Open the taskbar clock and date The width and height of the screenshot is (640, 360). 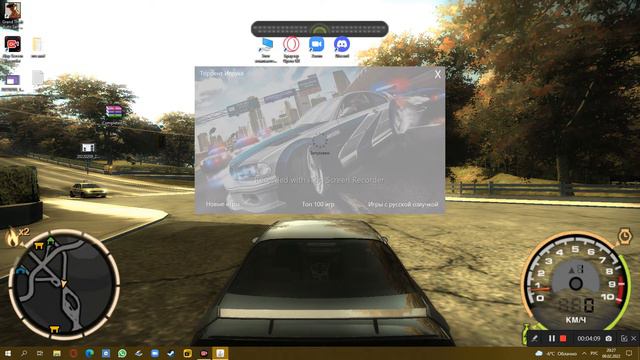pos(611,353)
